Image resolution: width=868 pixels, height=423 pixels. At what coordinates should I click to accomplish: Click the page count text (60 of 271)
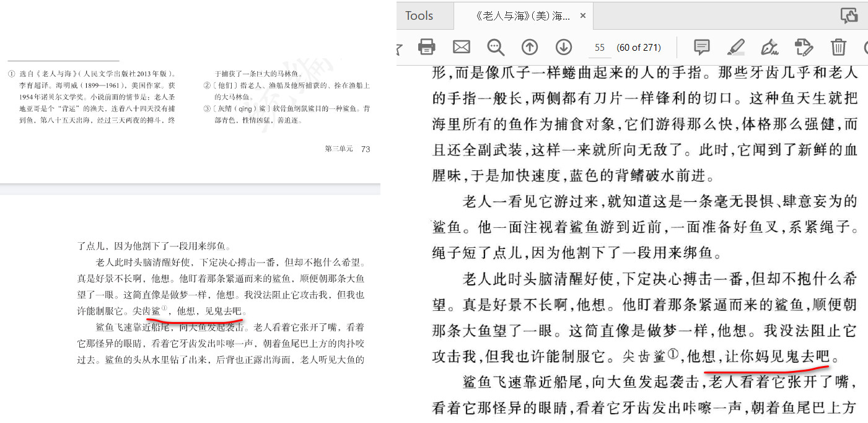pyautogui.click(x=638, y=48)
